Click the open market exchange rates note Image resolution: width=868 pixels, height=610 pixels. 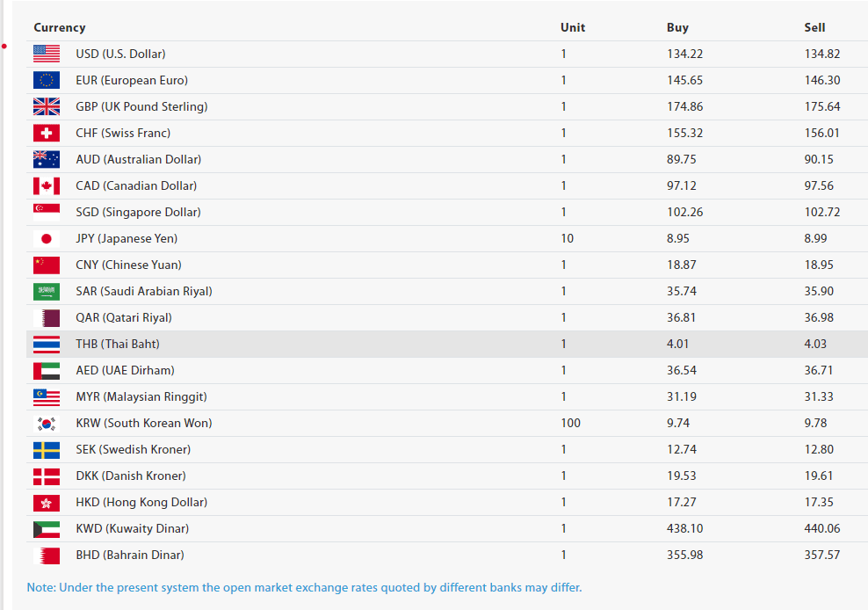pyautogui.click(x=304, y=587)
